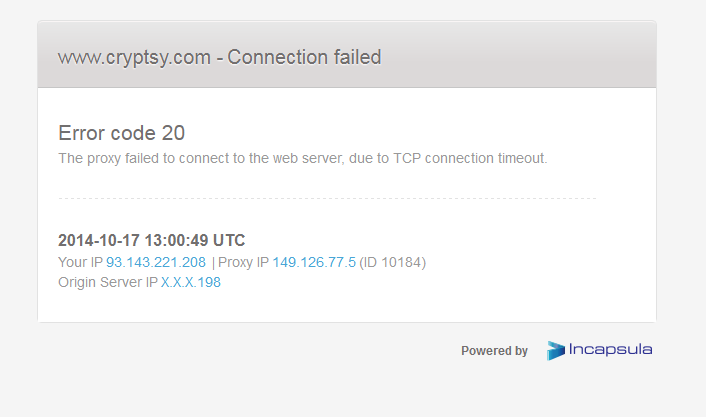Click the Incapsula blue logo icon
Viewport: 706px width, 417px height.
pyautogui.click(x=556, y=350)
